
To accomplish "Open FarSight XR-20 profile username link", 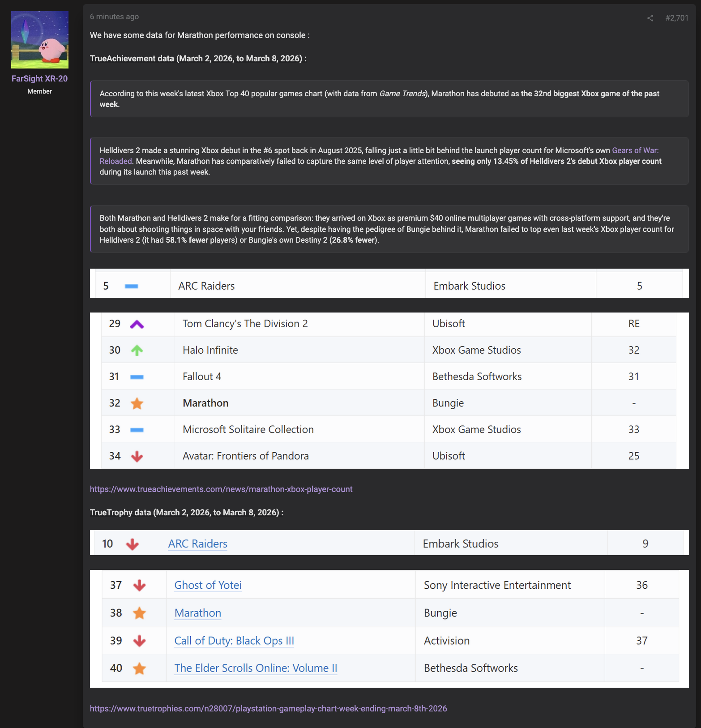I will (x=39, y=78).
